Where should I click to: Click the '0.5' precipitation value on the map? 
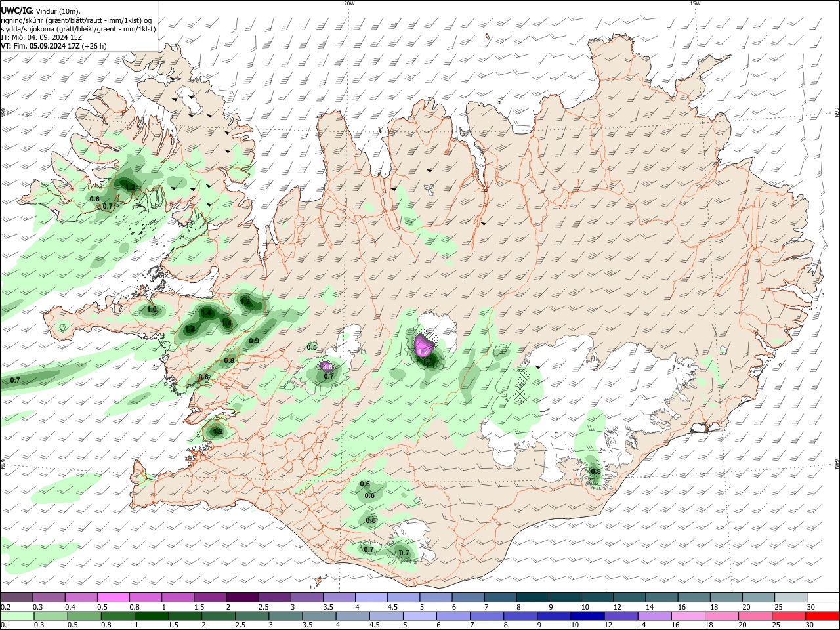[312, 347]
